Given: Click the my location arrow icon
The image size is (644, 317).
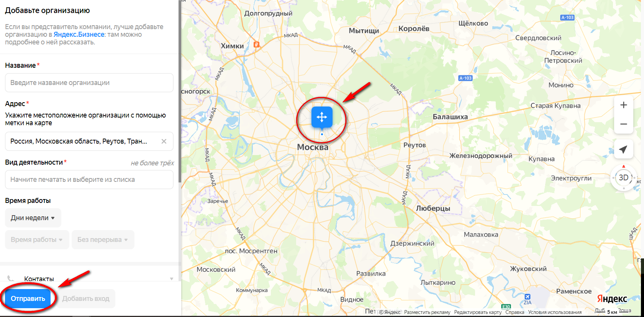Looking at the screenshot, I should coord(623,149).
